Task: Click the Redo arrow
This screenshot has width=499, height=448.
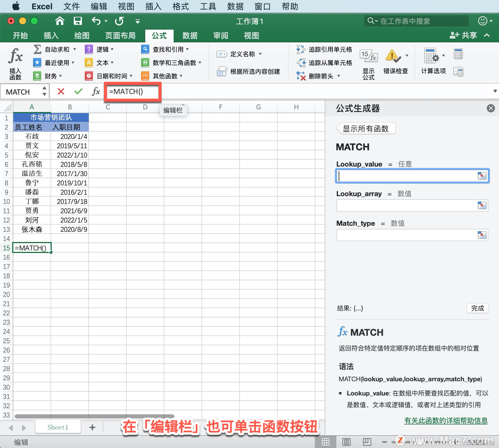Action: click(119, 21)
